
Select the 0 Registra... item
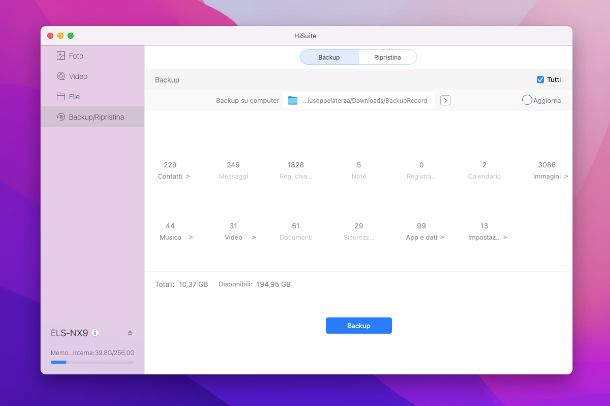421,170
